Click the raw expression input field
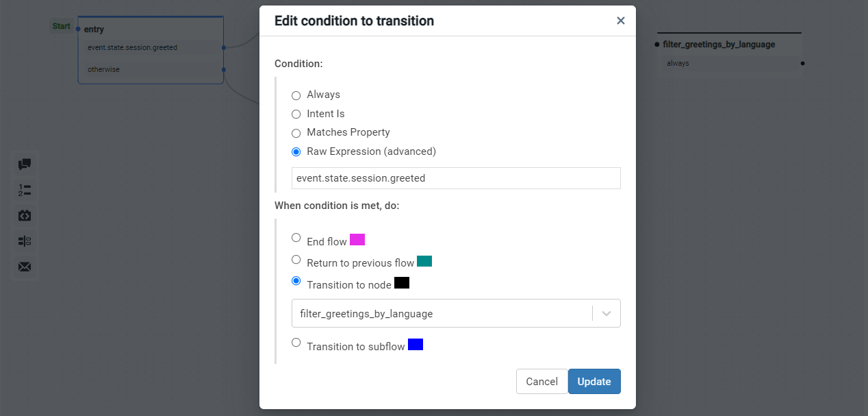Screen dimensions: 868x416 [456, 178]
